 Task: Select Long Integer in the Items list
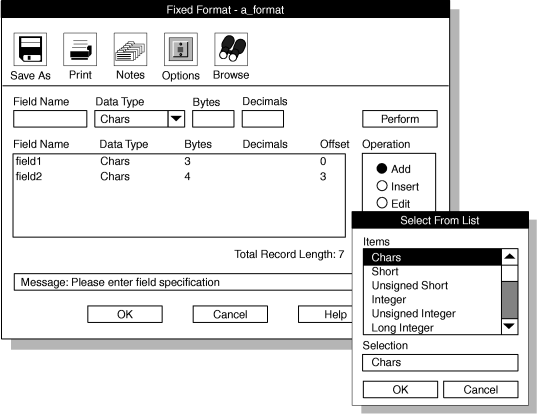click(432, 328)
